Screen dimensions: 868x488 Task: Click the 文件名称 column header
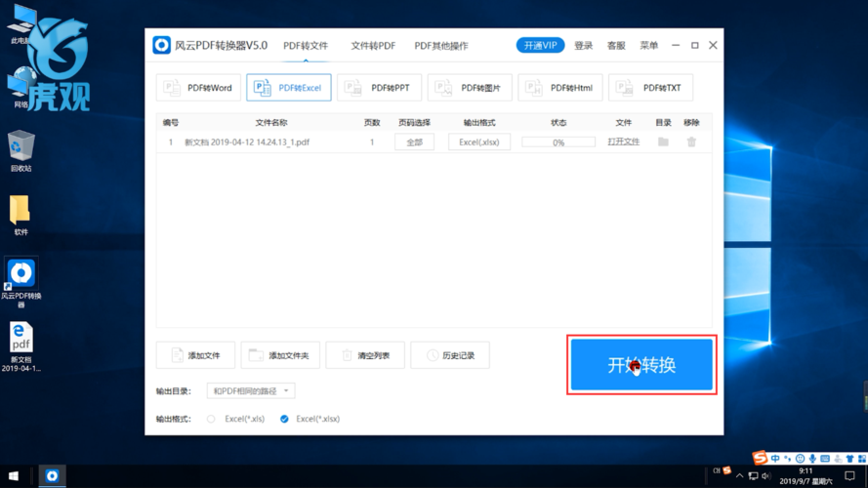click(271, 122)
